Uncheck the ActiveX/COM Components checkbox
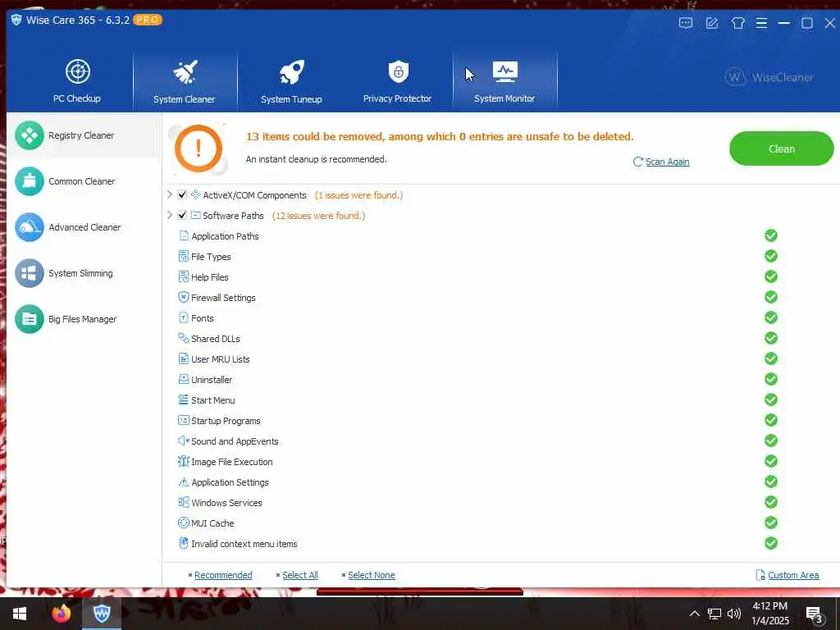 pyautogui.click(x=182, y=195)
